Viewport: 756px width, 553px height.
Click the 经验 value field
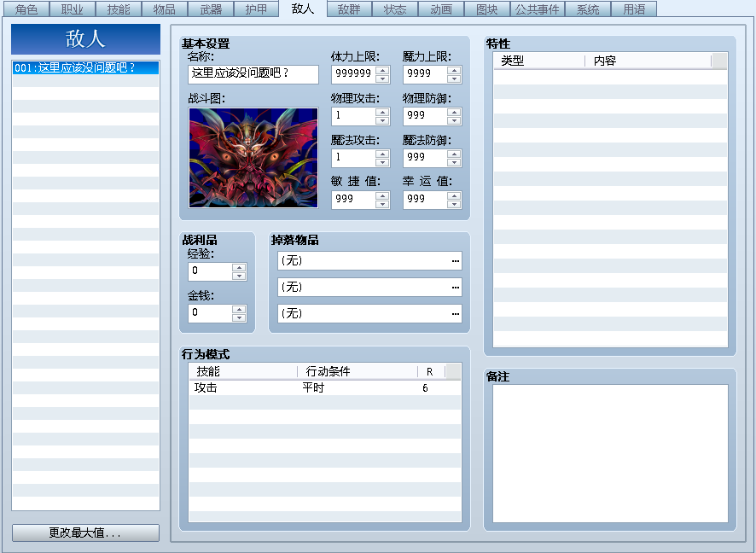pyautogui.click(x=210, y=271)
